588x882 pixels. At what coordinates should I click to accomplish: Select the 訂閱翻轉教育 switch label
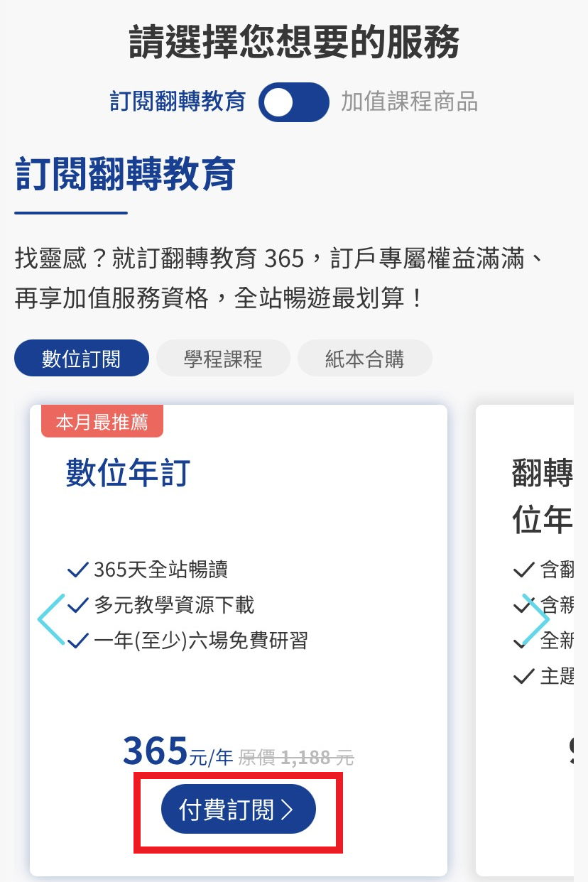(x=178, y=102)
